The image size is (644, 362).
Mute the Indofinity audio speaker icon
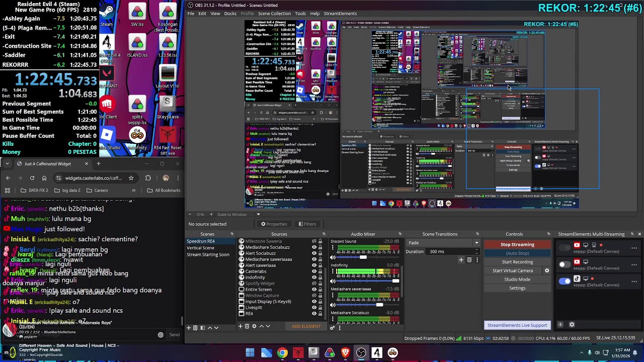coord(333,281)
